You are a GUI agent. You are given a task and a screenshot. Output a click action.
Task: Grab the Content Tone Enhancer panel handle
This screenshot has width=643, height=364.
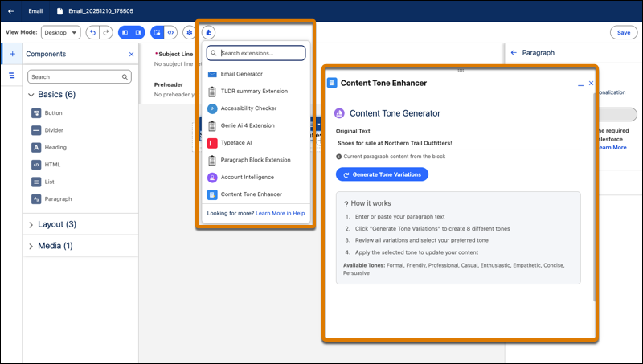pos(461,71)
